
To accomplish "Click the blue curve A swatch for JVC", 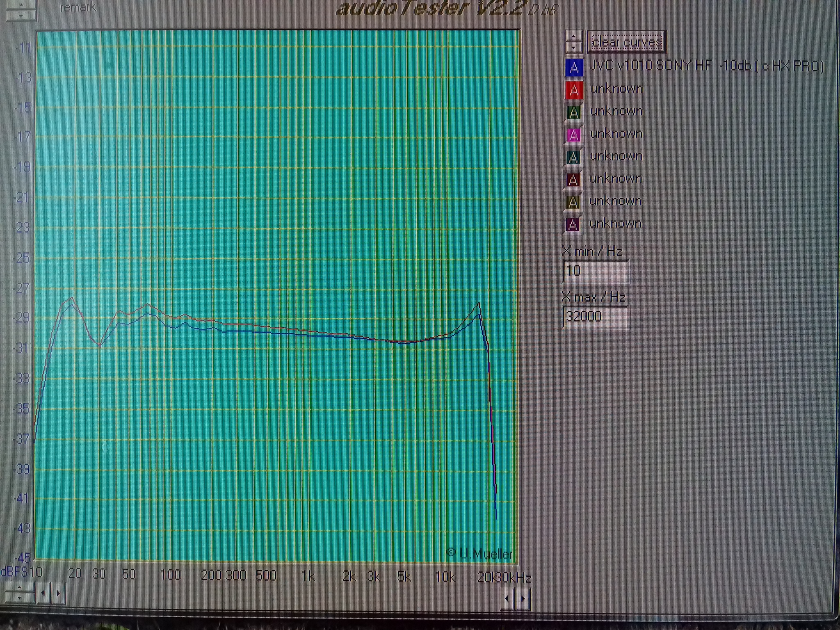I will pos(574,68).
